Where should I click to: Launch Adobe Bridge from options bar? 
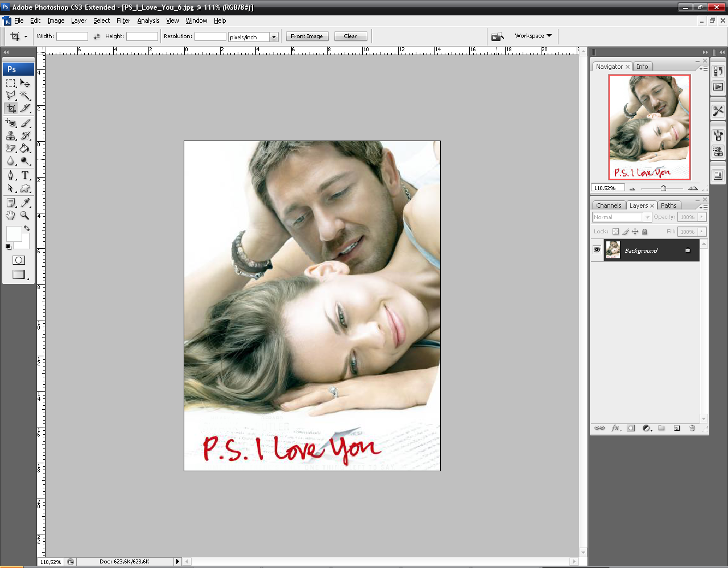click(x=498, y=36)
